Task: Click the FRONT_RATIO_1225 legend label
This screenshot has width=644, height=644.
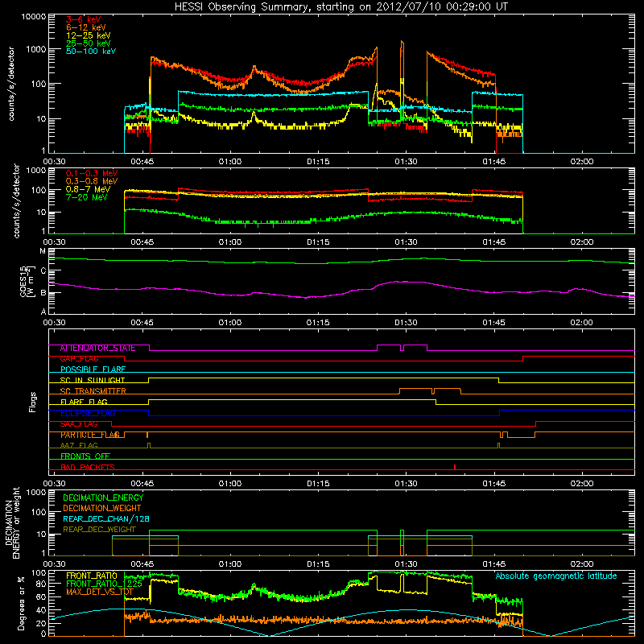Action: [x=104, y=584]
